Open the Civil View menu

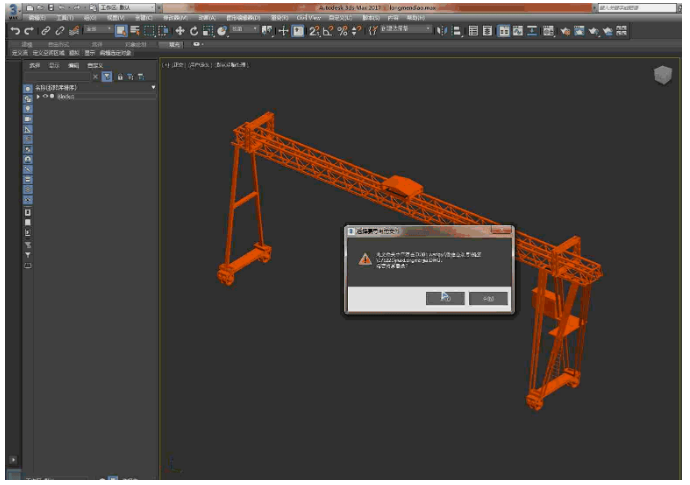(x=308, y=18)
